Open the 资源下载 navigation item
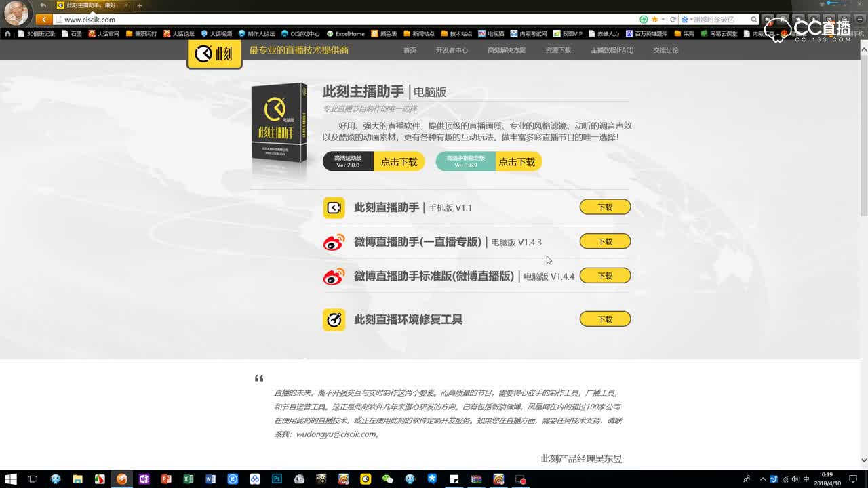868x488 pixels. click(x=558, y=50)
